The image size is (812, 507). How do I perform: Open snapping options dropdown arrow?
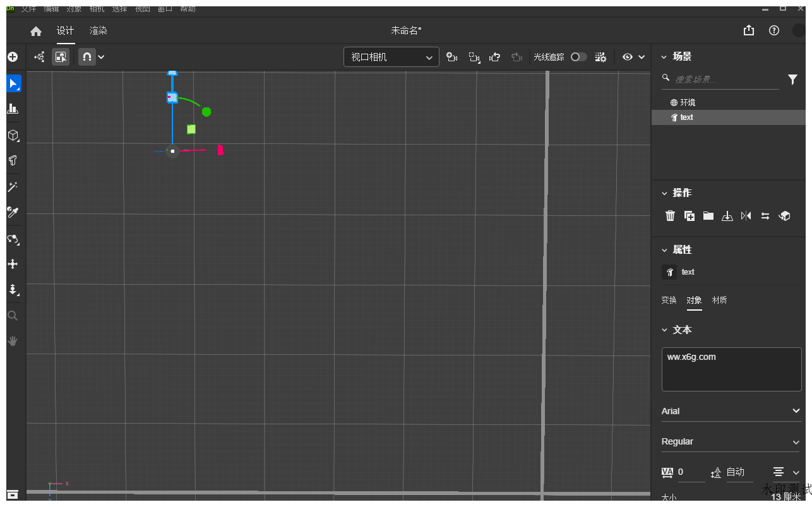coord(101,57)
